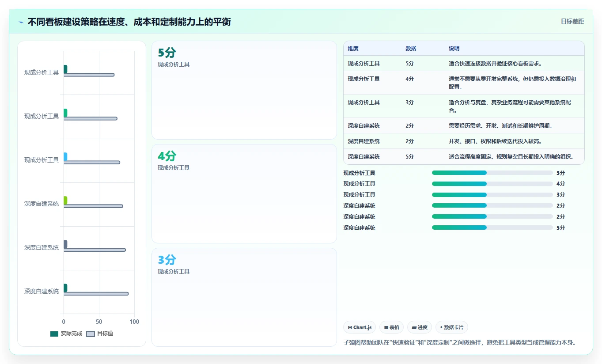This screenshot has height=364, width=602.
Task: Open the 3分 data card
Action: (244, 297)
